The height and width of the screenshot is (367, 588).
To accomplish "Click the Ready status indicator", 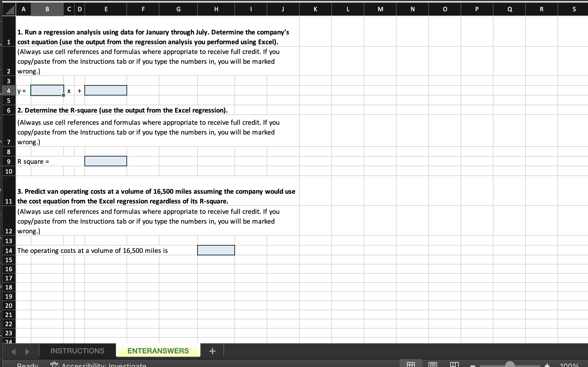I will 27,365.
